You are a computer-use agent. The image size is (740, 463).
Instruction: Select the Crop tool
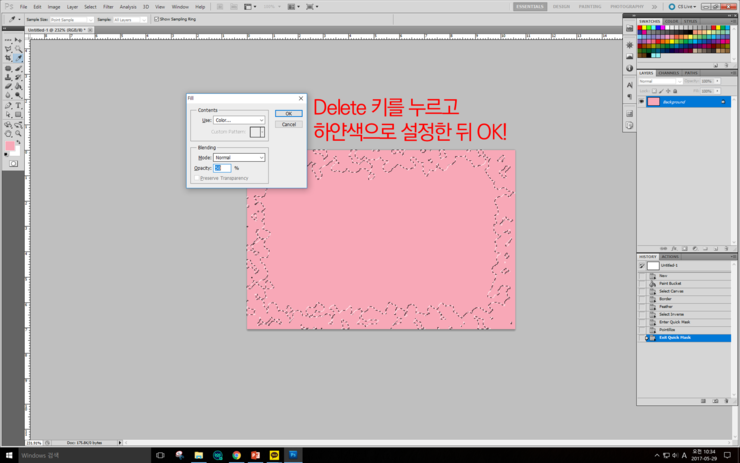click(8, 58)
